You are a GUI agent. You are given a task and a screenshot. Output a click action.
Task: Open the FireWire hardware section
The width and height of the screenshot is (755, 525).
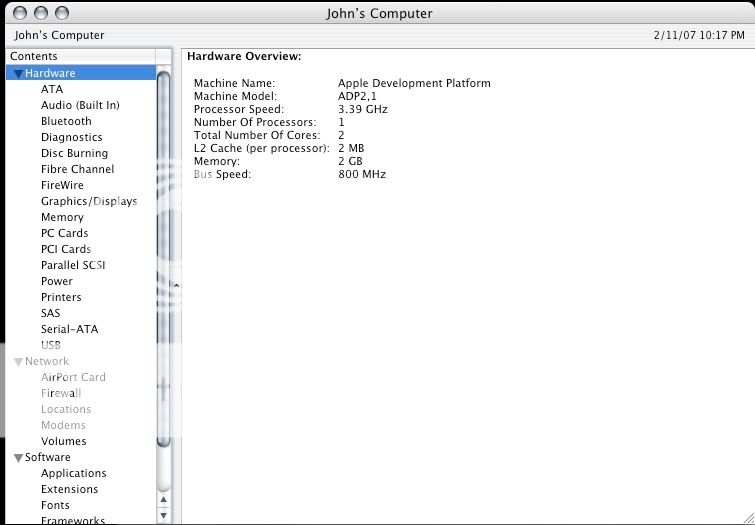coord(62,185)
